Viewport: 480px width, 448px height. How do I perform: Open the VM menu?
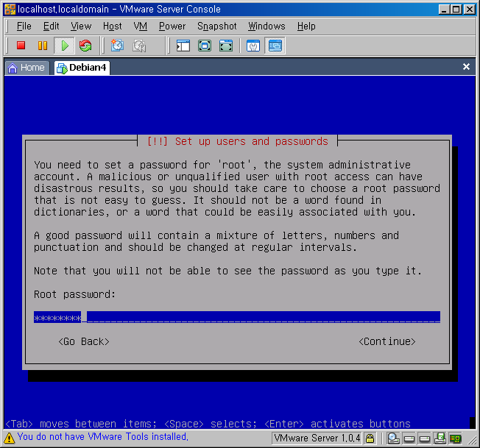(141, 26)
